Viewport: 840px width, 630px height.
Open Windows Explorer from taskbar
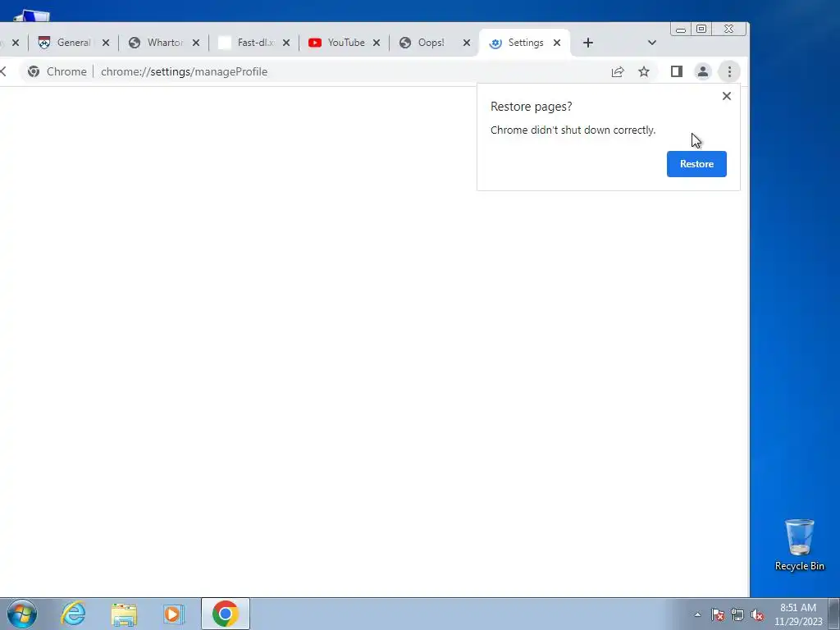pyautogui.click(x=124, y=614)
